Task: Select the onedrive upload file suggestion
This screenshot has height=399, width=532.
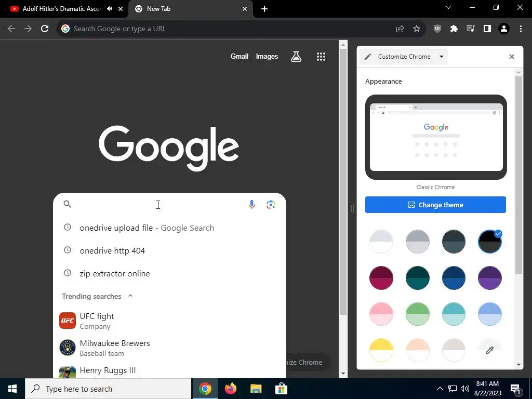Action: click(x=170, y=228)
